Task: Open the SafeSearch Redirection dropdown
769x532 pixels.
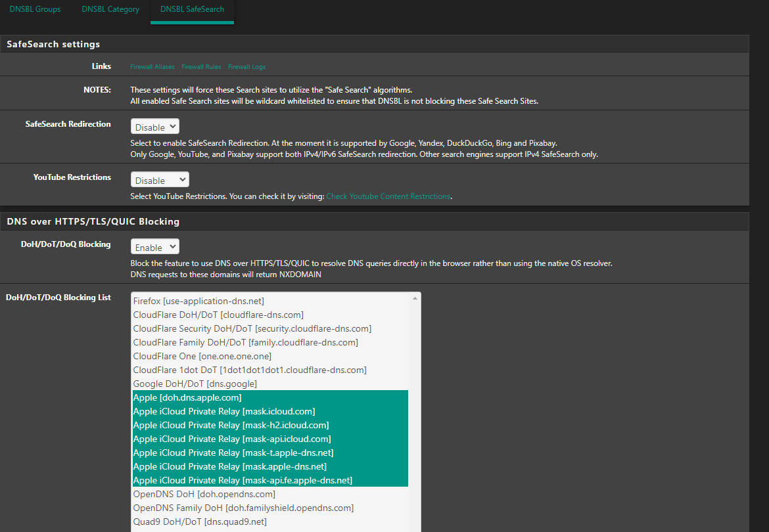Action: tap(155, 126)
